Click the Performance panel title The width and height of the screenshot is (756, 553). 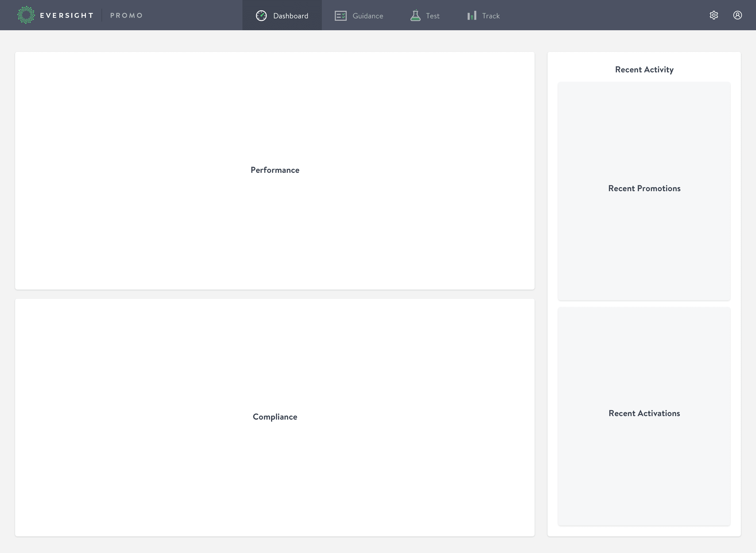pos(275,170)
